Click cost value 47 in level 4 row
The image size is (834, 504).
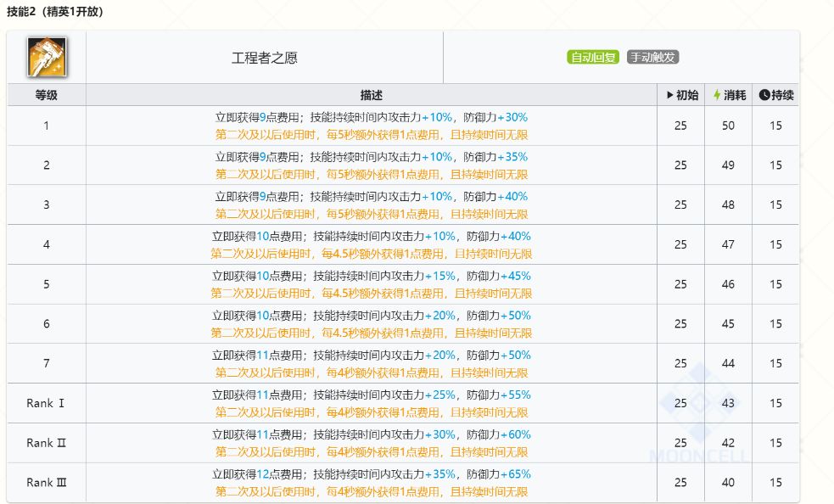pyautogui.click(x=728, y=244)
